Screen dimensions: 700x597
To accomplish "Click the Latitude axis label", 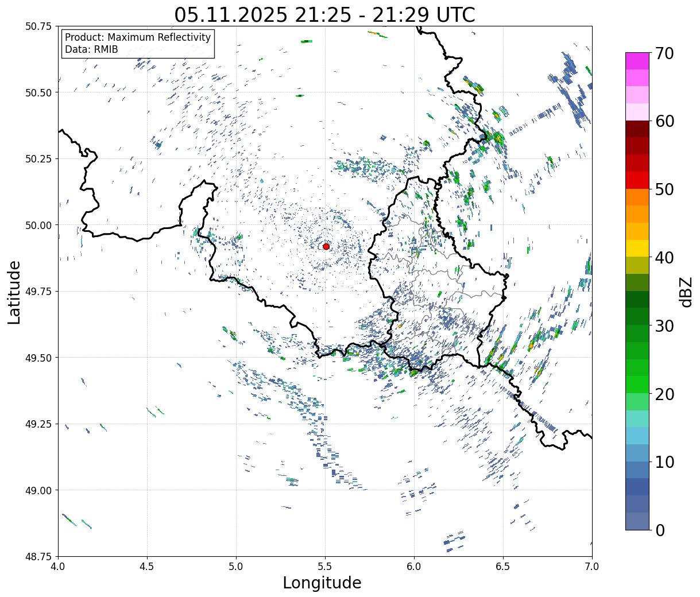I will [x=14, y=292].
